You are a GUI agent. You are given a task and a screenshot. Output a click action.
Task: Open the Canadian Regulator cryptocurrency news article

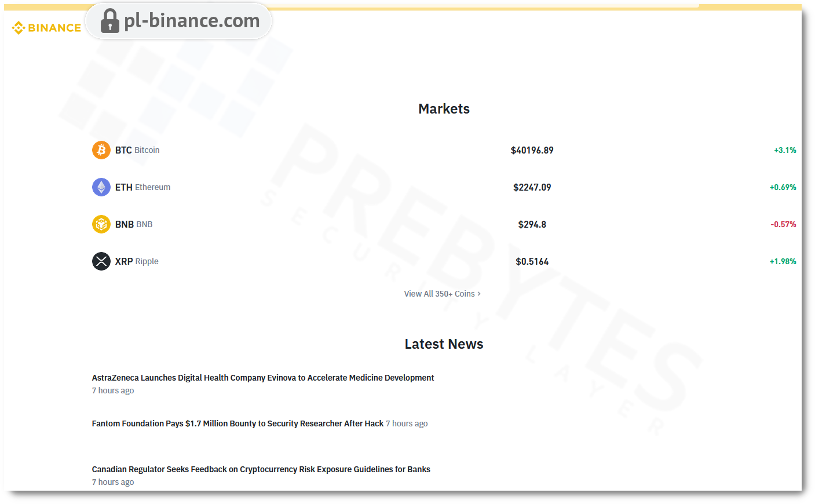pyautogui.click(x=261, y=469)
